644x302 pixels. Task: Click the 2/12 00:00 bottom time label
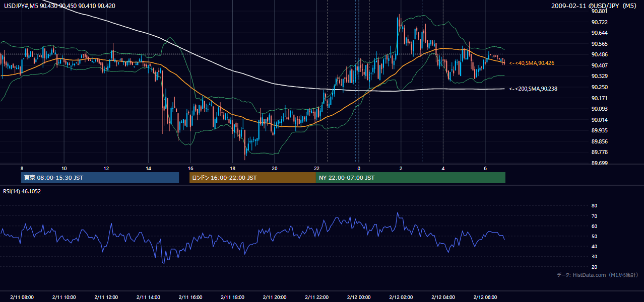pos(358,297)
